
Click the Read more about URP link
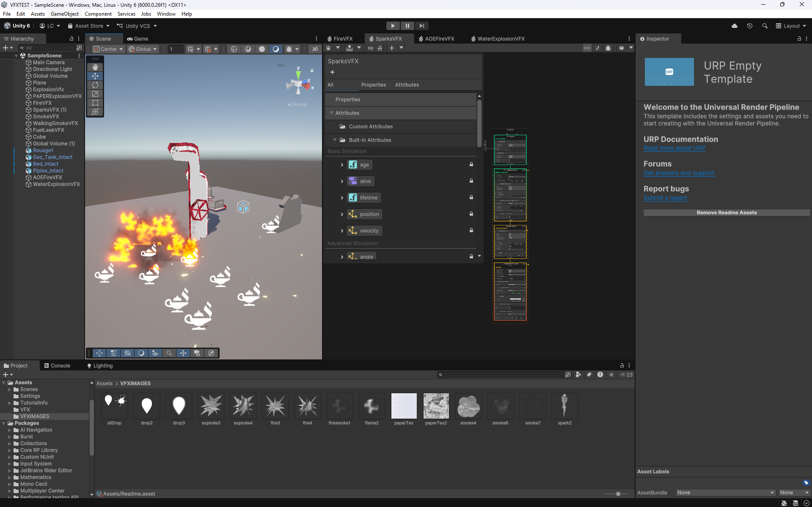[x=674, y=148]
